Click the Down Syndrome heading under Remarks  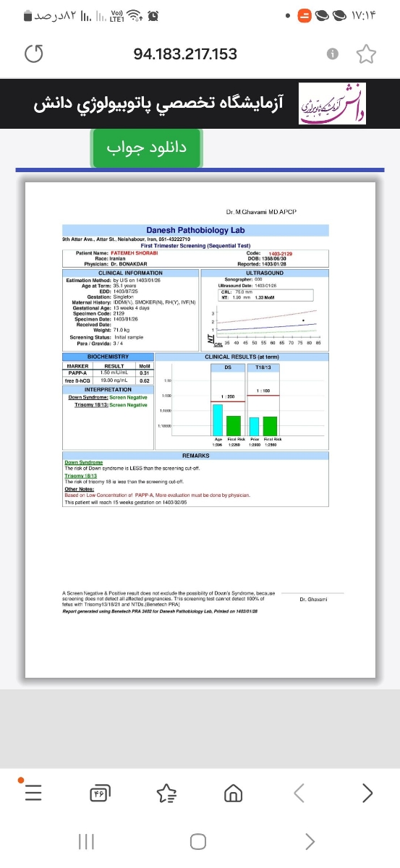click(84, 462)
